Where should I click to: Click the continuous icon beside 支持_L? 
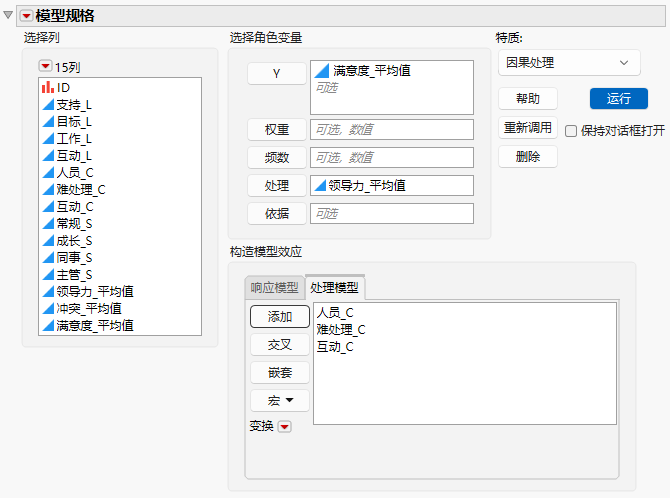pyautogui.click(x=48, y=105)
